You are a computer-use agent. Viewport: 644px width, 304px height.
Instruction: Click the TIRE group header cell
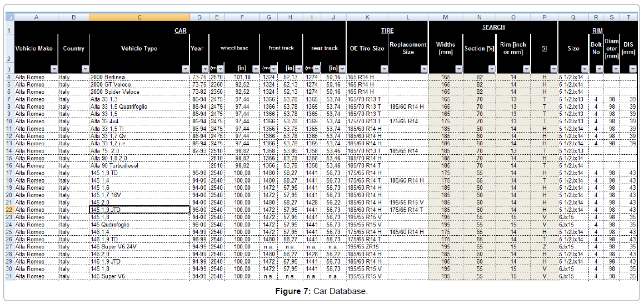point(387,31)
